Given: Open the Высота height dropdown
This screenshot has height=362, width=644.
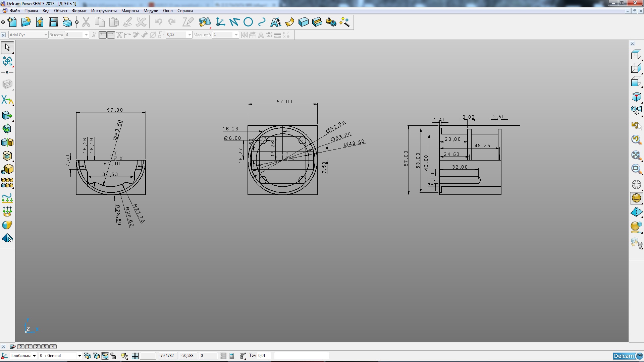Looking at the screenshot, I should tap(86, 35).
